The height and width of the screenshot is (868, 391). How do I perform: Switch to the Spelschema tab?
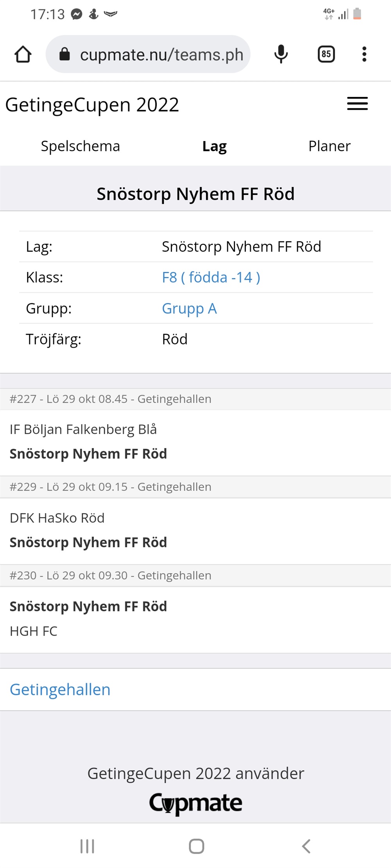point(80,146)
